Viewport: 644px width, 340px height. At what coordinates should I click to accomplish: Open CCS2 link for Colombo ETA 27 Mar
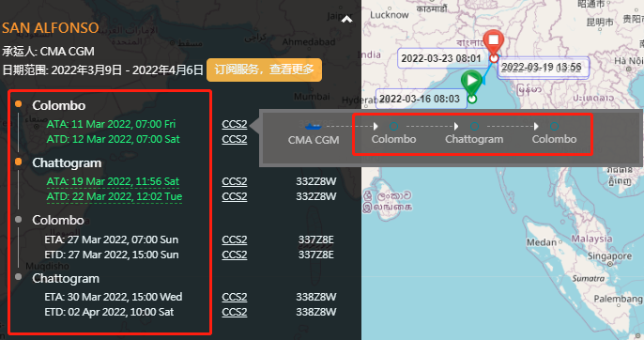235,240
